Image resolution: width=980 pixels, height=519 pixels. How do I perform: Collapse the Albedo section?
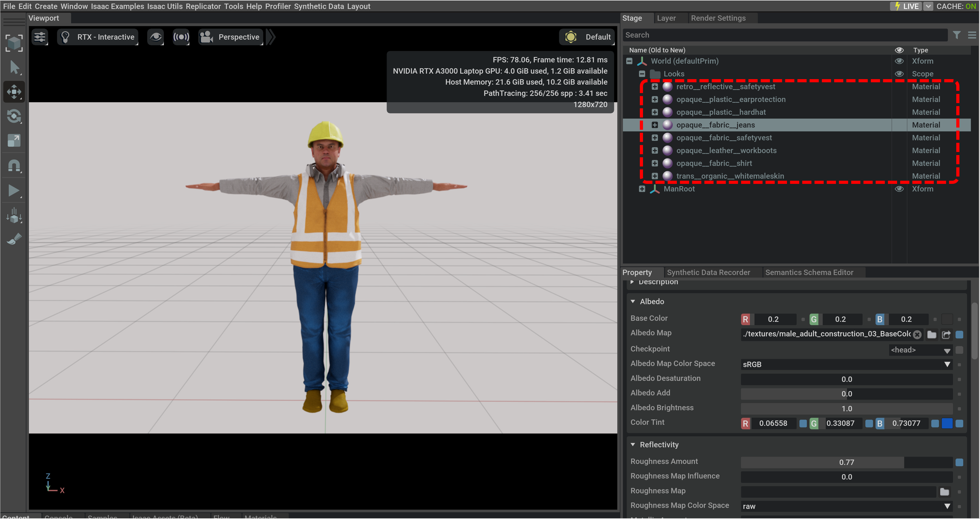633,302
